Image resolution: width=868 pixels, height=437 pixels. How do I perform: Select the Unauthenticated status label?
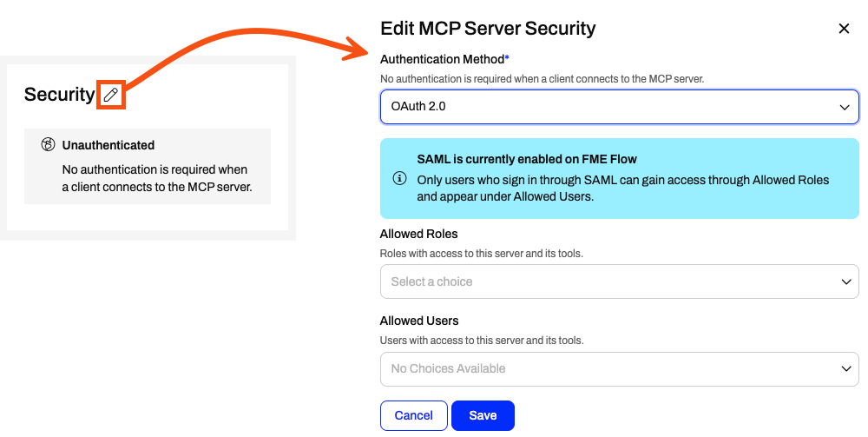[x=108, y=145]
